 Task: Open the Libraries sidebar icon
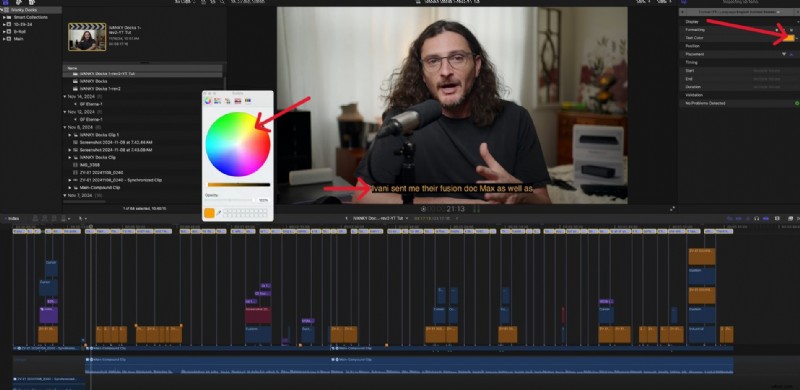6,3
